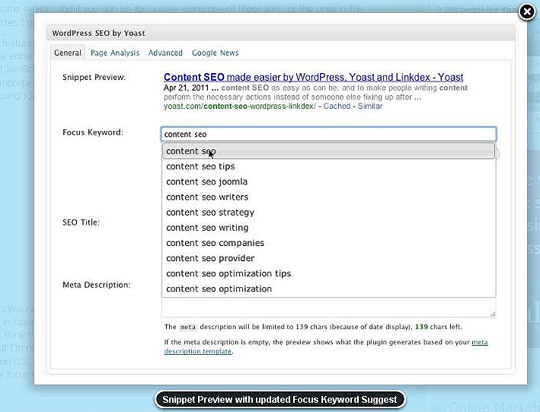Switch to the Page Analysis tab
Image resolution: width=540 pixels, height=412 pixels.
115,53
